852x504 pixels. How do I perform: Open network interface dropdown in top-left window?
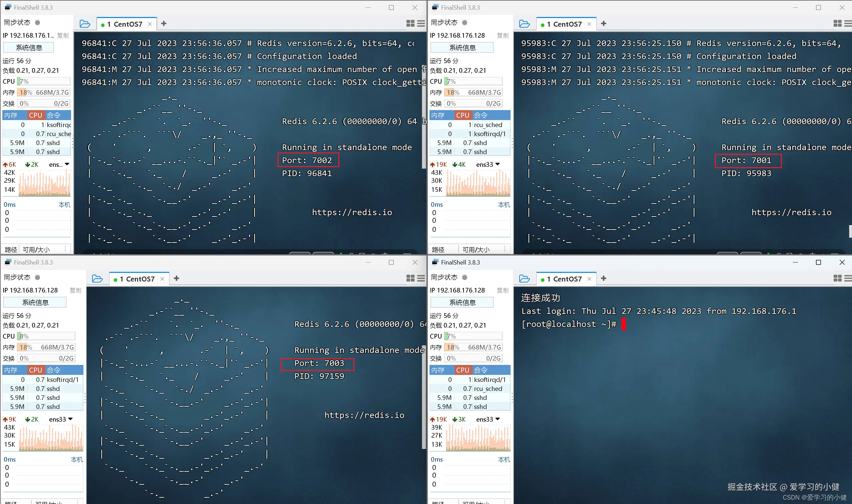pos(67,164)
